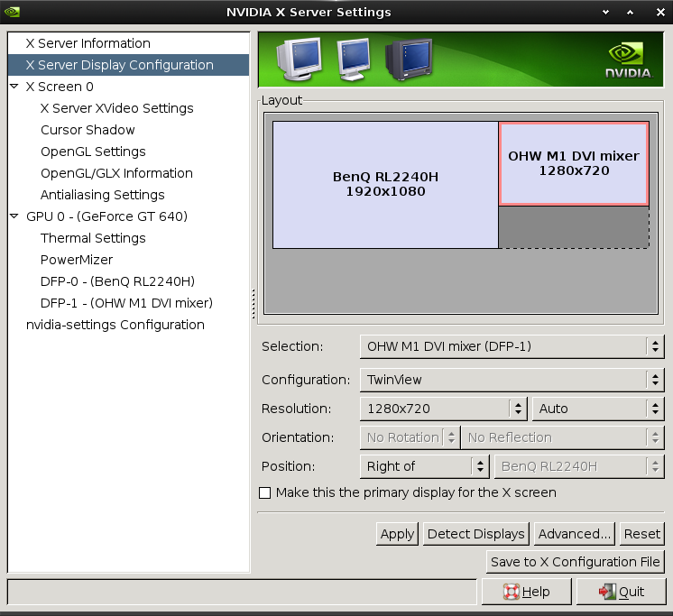The width and height of the screenshot is (673, 616).
Task: Select DFP-1 OHW M1 DVI mixer entry
Action: point(126,303)
